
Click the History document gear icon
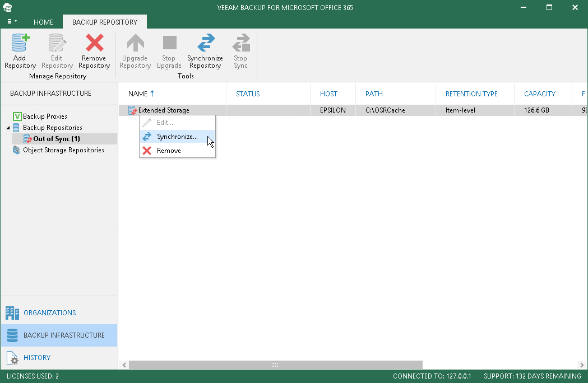click(x=12, y=358)
